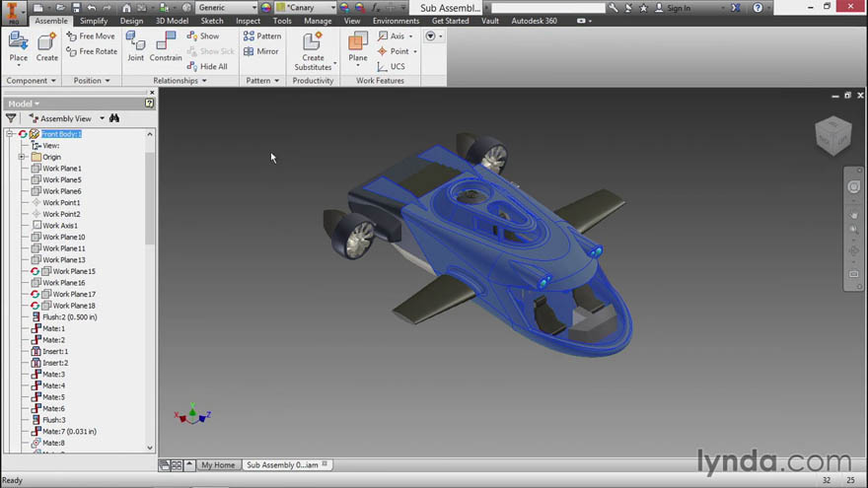The image size is (868, 488).
Task: Select the work Plane tool
Action: tap(358, 47)
